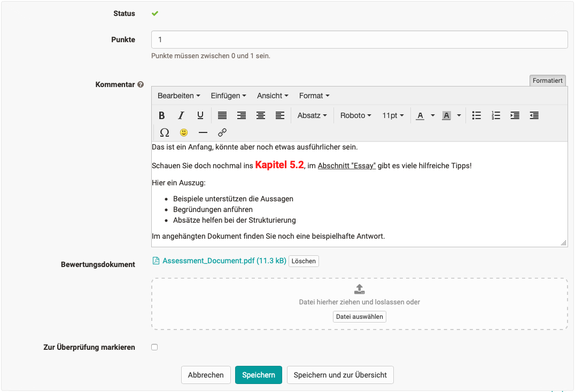575x392 pixels.
Task: Insert a horizontal line
Action: [203, 132]
